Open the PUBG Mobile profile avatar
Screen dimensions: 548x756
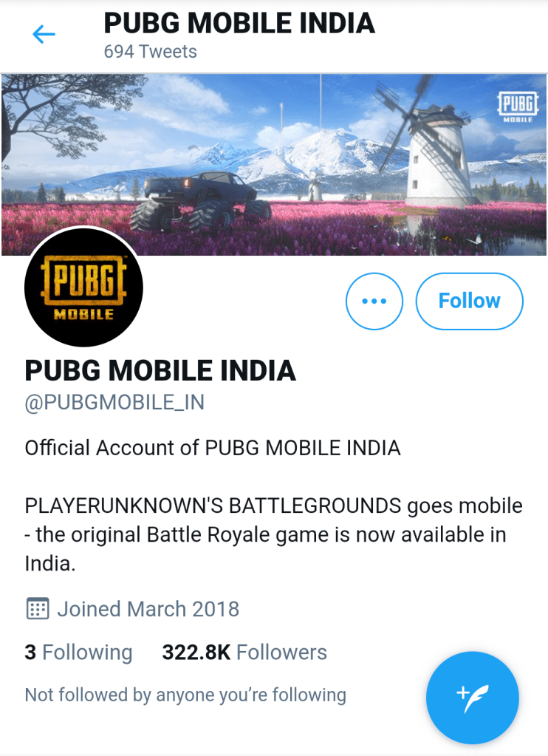pyautogui.click(x=83, y=287)
